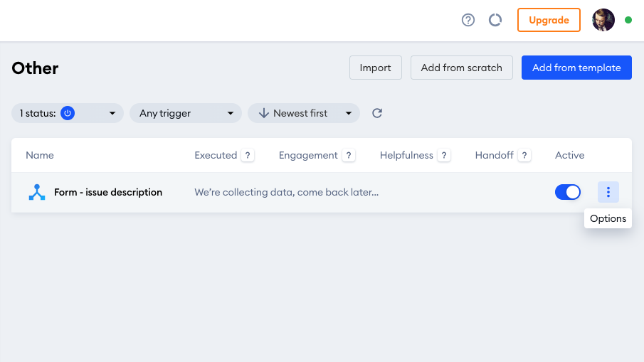Click the flow icon beside Form - issue description
Screen dimensions: 644x362
click(x=37, y=192)
